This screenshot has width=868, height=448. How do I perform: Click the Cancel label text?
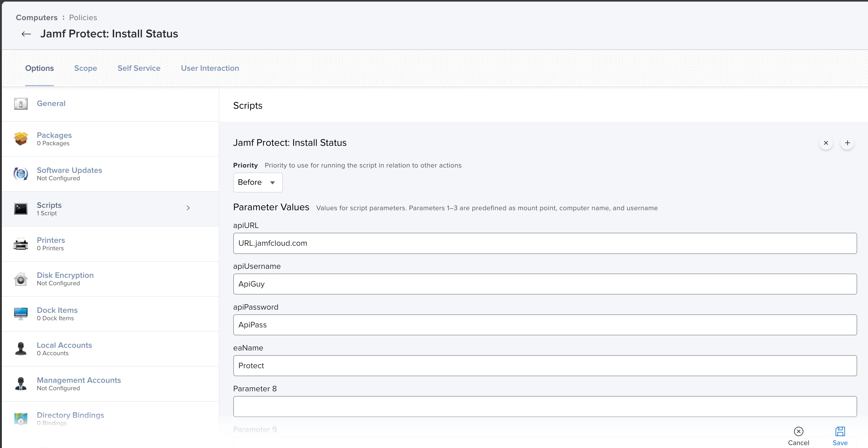pos(799,443)
